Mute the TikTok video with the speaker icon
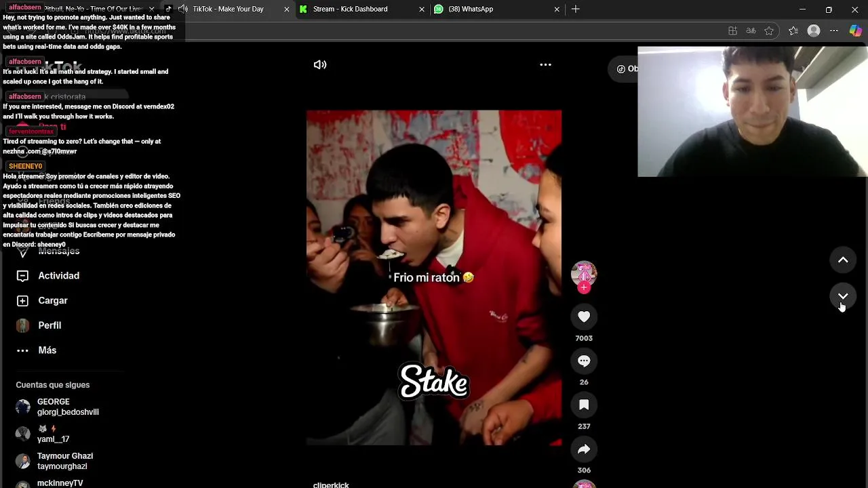868x488 pixels. click(320, 65)
